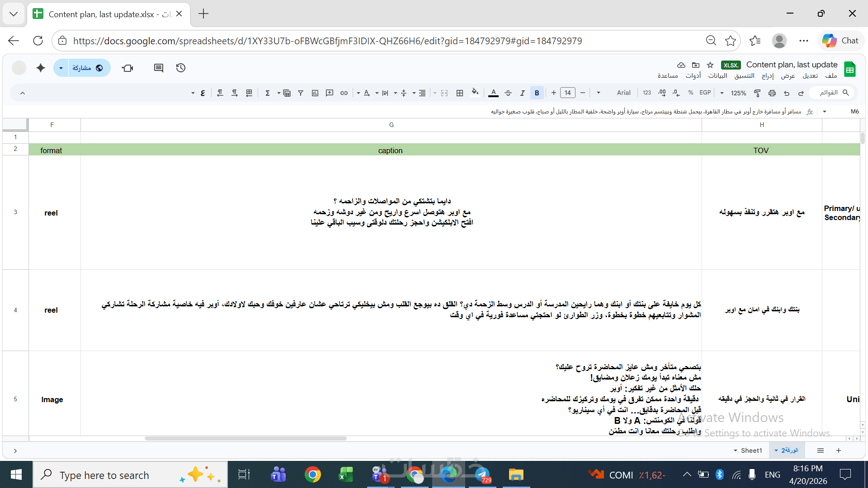
Task: Toggle bold formatting button
Action: point(537,93)
